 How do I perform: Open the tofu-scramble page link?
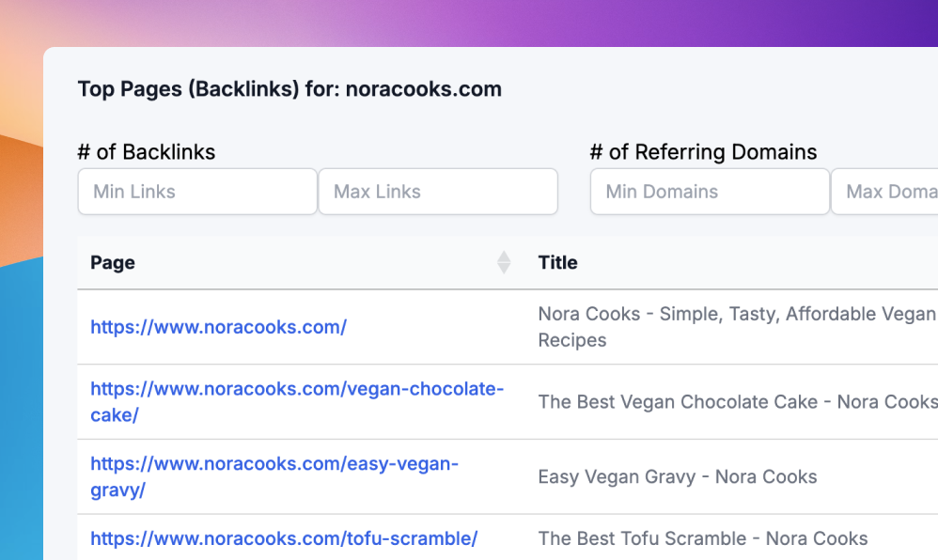click(284, 538)
